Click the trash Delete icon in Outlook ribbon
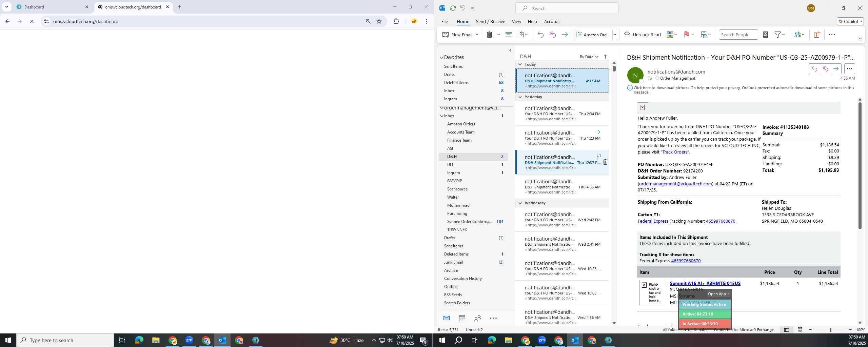Viewport: 868px width, 347px height. [489, 35]
